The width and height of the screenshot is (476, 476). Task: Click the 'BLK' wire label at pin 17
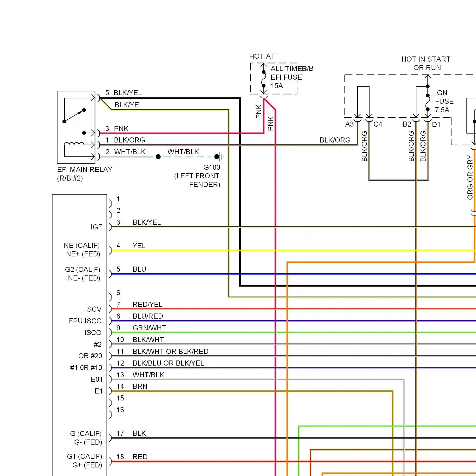139,433
